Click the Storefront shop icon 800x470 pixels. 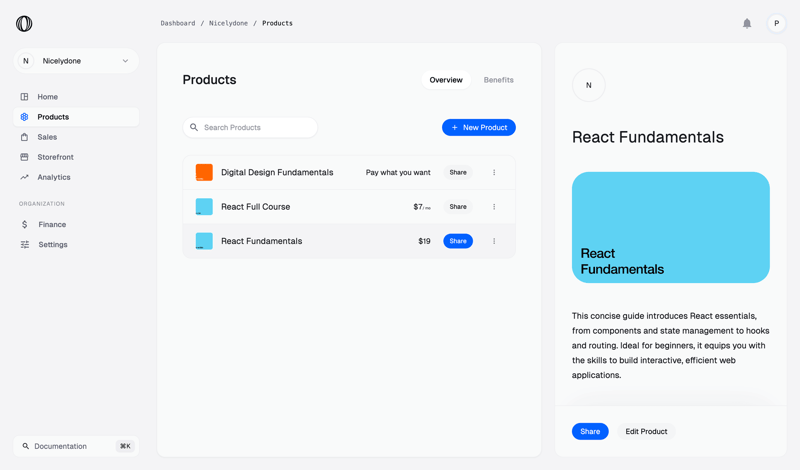coord(24,157)
